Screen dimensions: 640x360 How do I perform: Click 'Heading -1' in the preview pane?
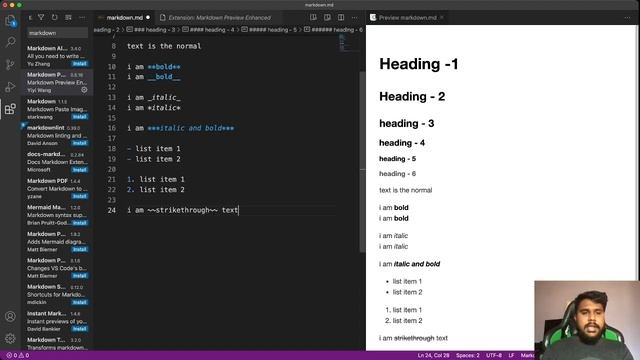[x=419, y=64]
